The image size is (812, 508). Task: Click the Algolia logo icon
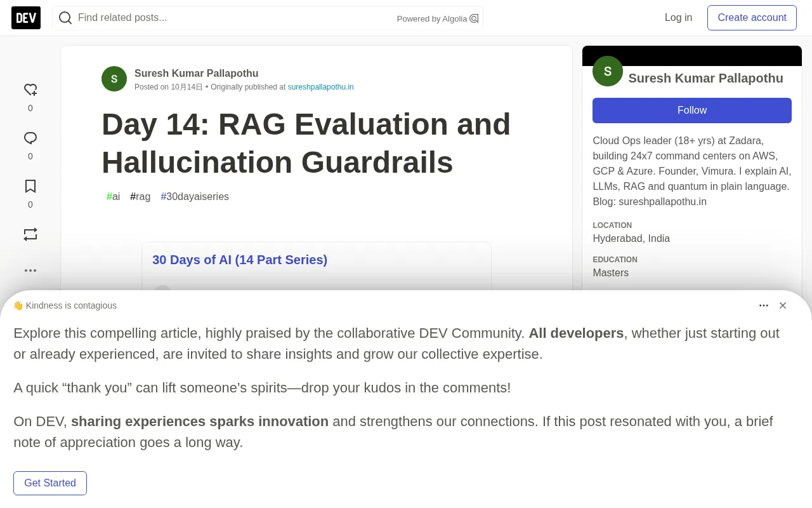pos(474,18)
